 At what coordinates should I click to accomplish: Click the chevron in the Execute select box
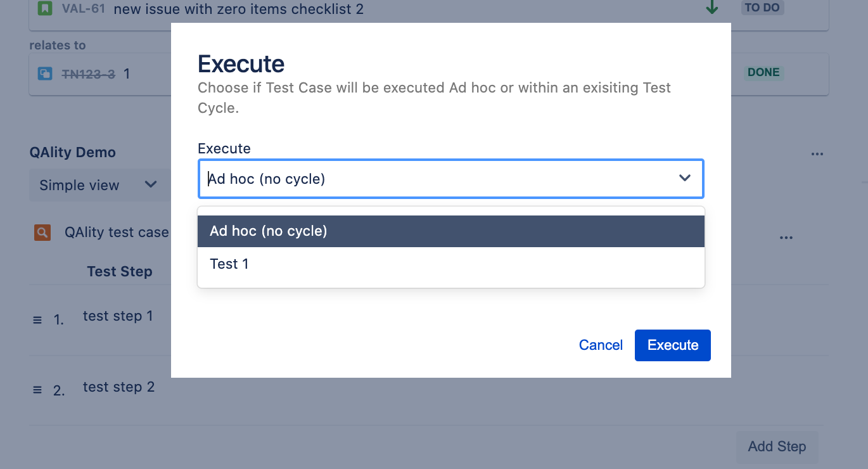click(685, 178)
